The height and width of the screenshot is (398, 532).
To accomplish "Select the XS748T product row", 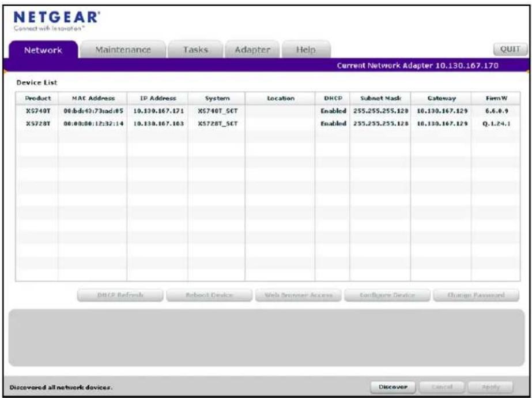I will [x=267, y=111].
